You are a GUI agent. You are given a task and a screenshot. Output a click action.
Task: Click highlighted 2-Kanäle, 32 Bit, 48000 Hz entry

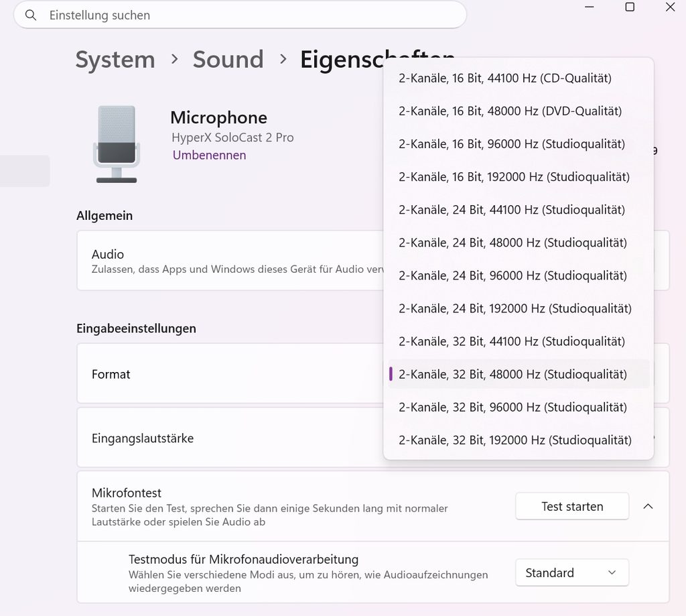coord(519,374)
